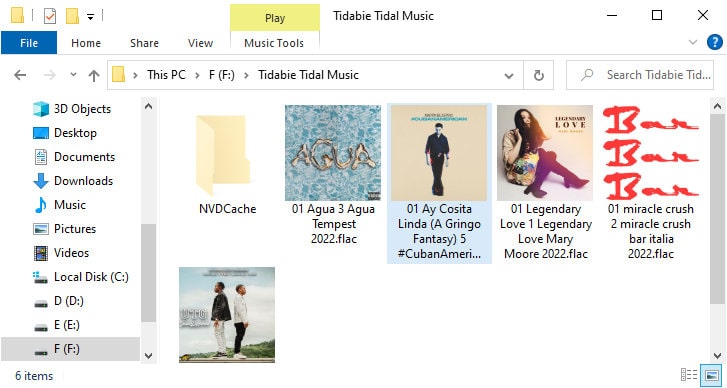
Task: Click the file name 01 Agua 3 Agua Tempest 2022.flac
Action: [x=333, y=224]
